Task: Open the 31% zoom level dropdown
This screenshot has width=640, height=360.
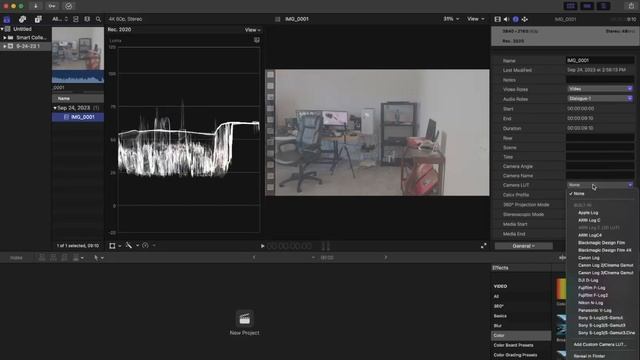Action: [x=451, y=19]
